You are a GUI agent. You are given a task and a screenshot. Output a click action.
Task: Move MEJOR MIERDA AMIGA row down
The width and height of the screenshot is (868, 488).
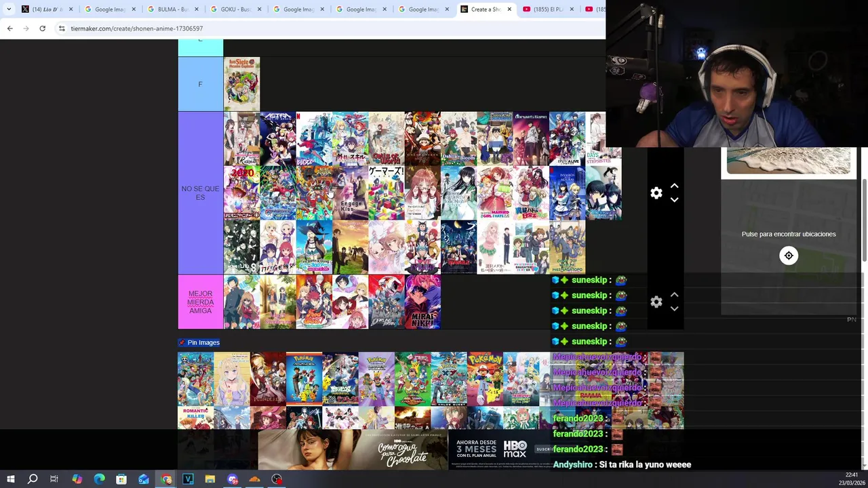tap(674, 309)
